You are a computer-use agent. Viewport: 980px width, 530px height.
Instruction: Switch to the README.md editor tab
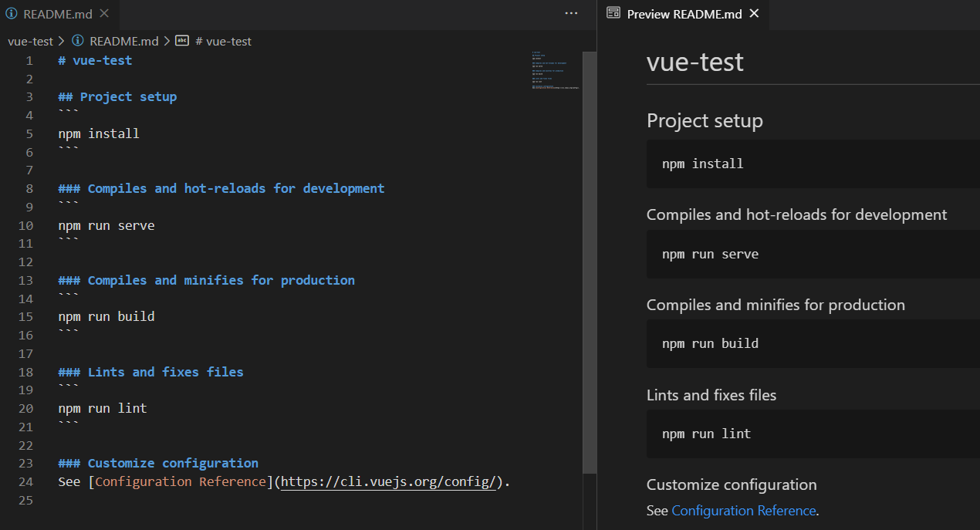(58, 14)
